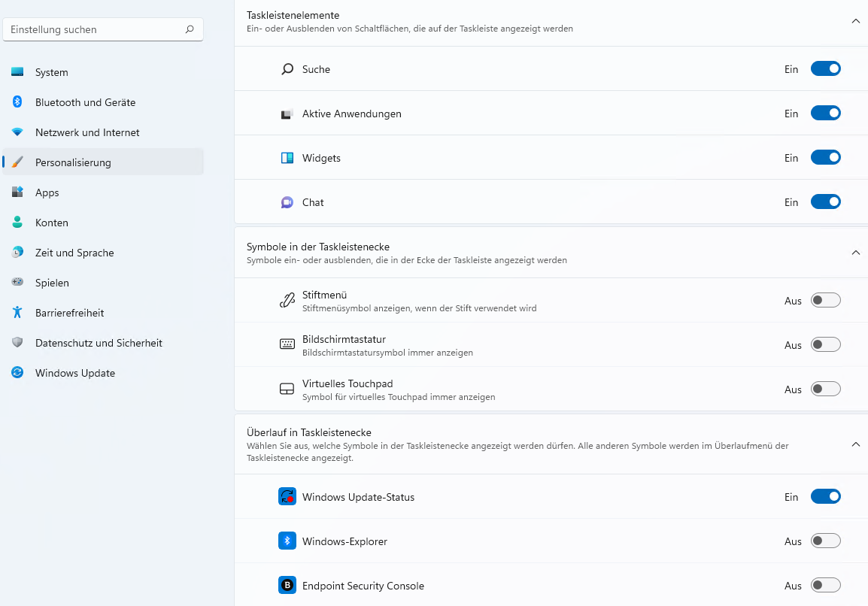Screen dimensions: 868x606
Task: Enable the Windows-Explorer toggle
Action: (x=825, y=541)
